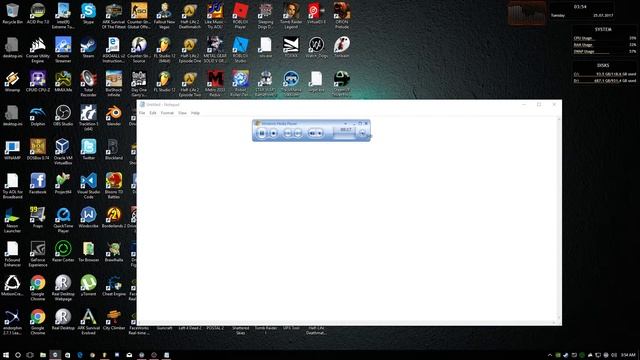Open the Notepad Format menu
Viewport: 640px width, 360px height.
tap(167, 113)
